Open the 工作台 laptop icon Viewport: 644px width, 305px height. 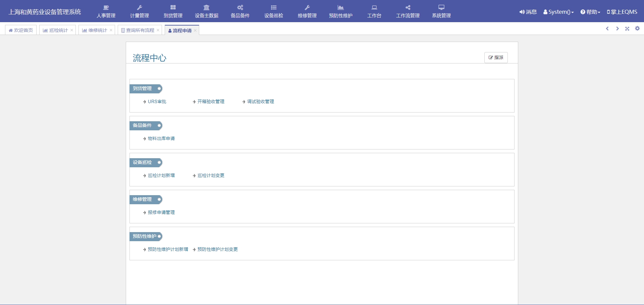tap(374, 7)
